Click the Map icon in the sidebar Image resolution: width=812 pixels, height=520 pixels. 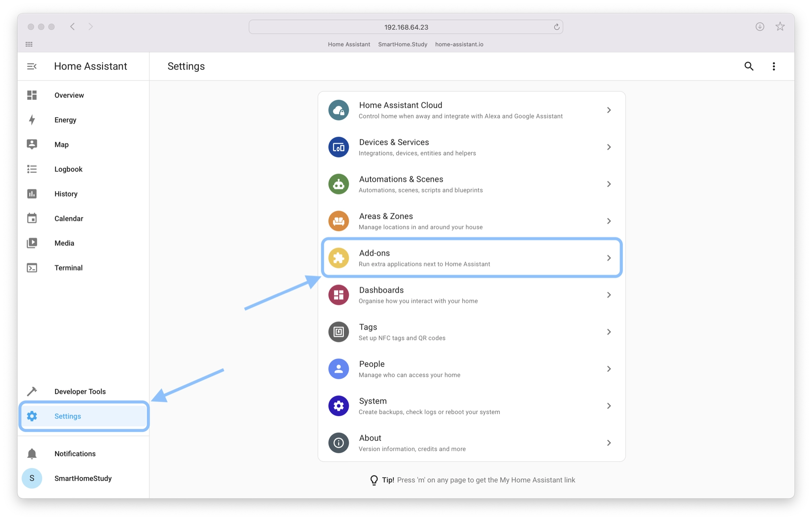32,145
